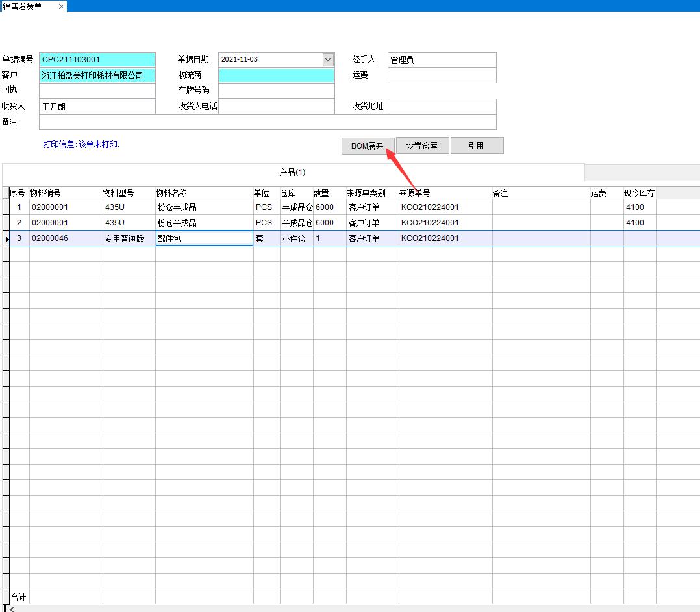Click the 备注 remarks text field
This screenshot has height=612, width=700.
coord(268,122)
